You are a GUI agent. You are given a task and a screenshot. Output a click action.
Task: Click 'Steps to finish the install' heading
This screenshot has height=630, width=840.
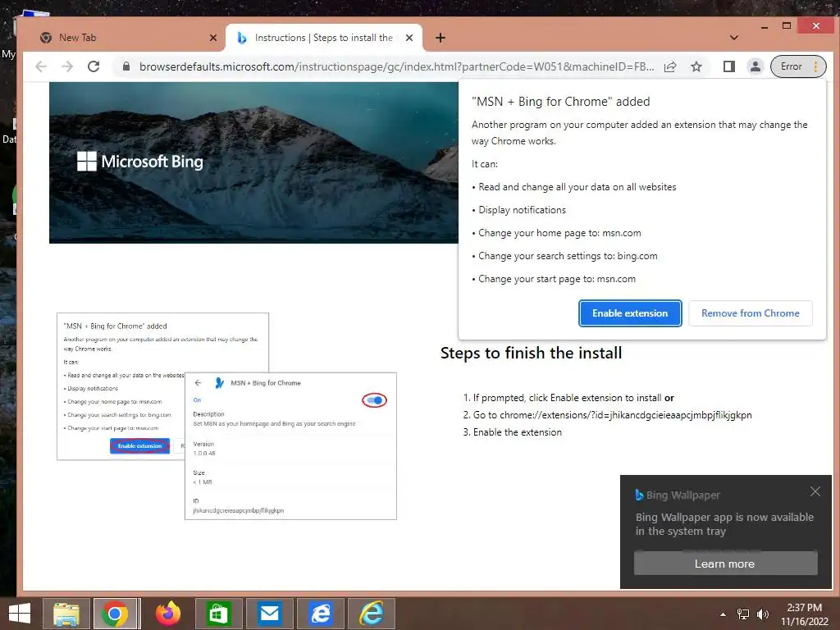531,353
